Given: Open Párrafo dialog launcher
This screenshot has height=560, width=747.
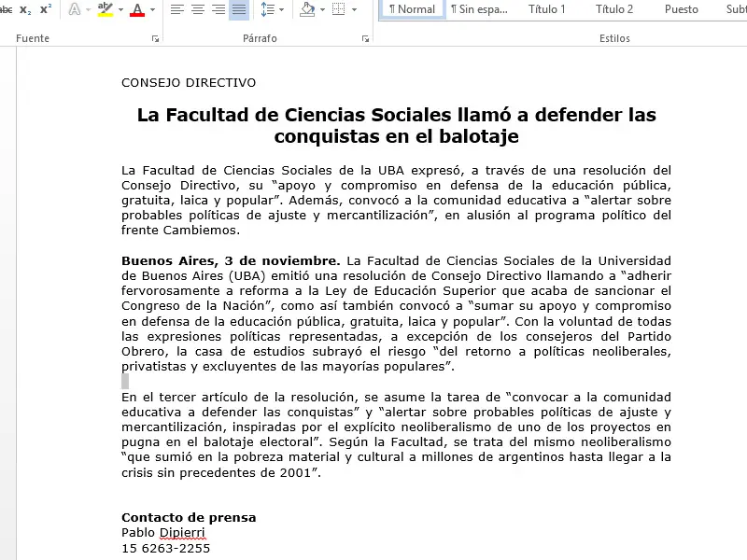Looking at the screenshot, I should pyautogui.click(x=365, y=39).
